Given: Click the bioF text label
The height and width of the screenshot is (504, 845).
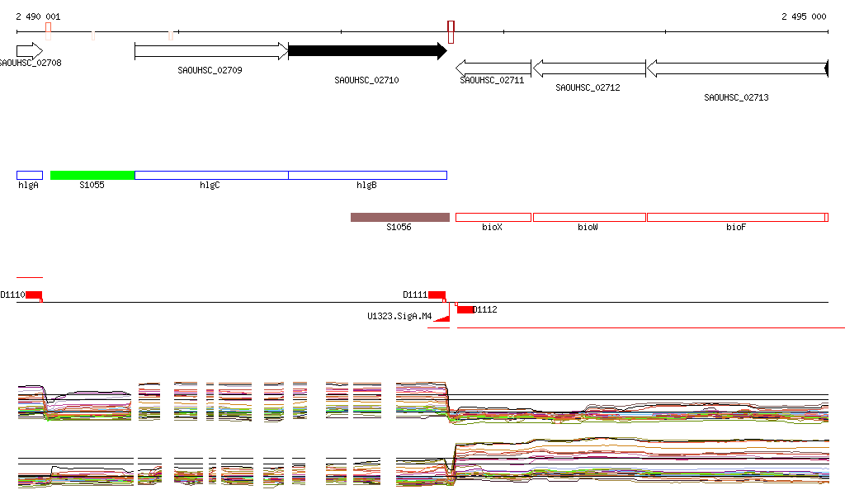Looking at the screenshot, I should [736, 227].
